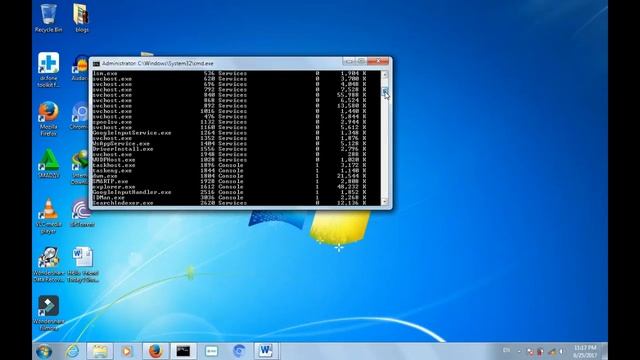
Task: Click the Windows Start orb
Action: (44, 351)
